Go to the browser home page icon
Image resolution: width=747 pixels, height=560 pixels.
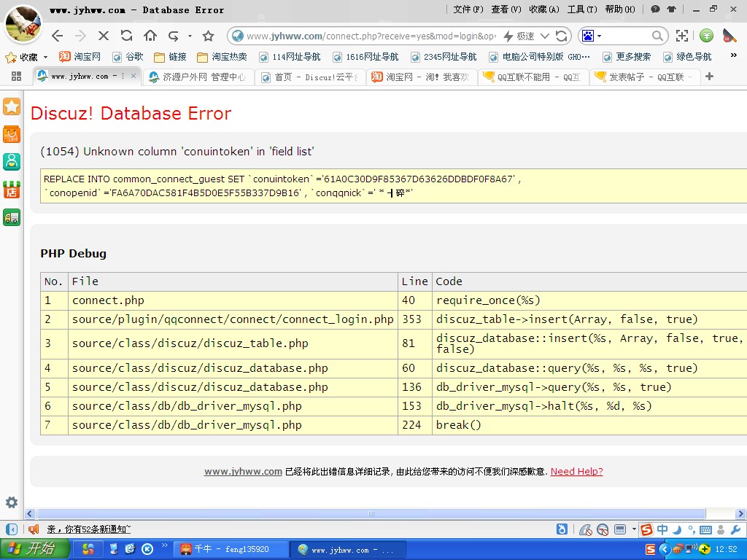pyautogui.click(x=150, y=36)
